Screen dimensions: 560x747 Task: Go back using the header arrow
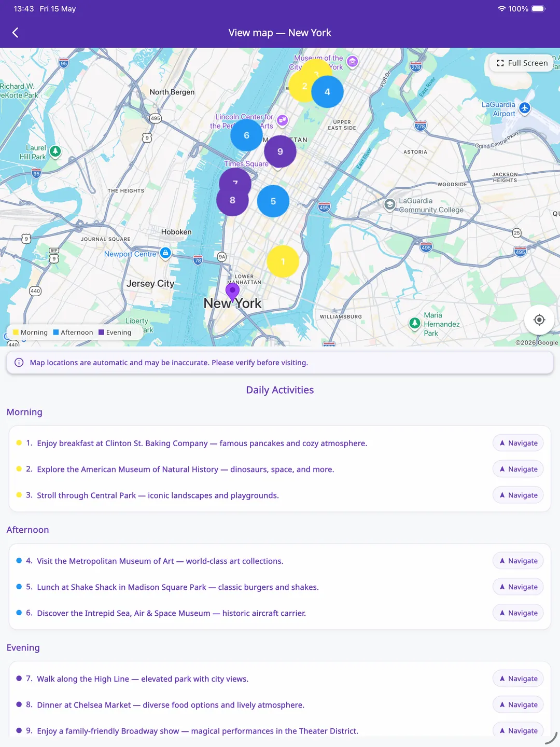click(x=15, y=33)
